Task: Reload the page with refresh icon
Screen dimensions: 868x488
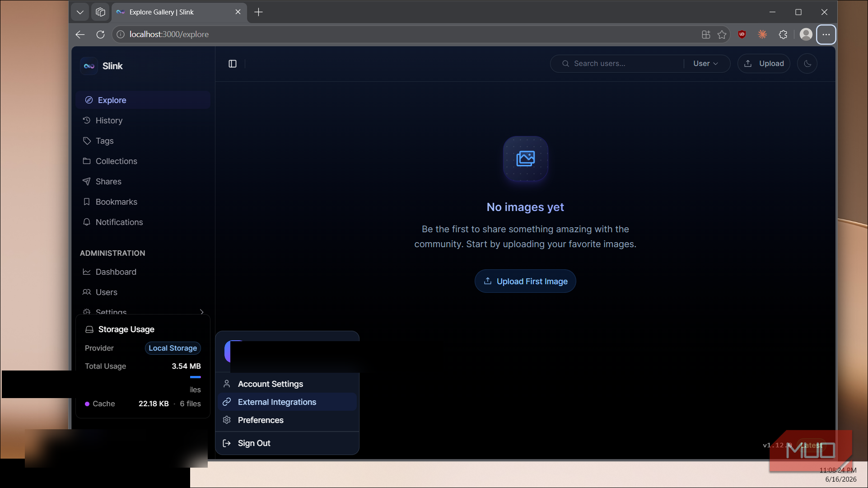Action: pos(100,34)
